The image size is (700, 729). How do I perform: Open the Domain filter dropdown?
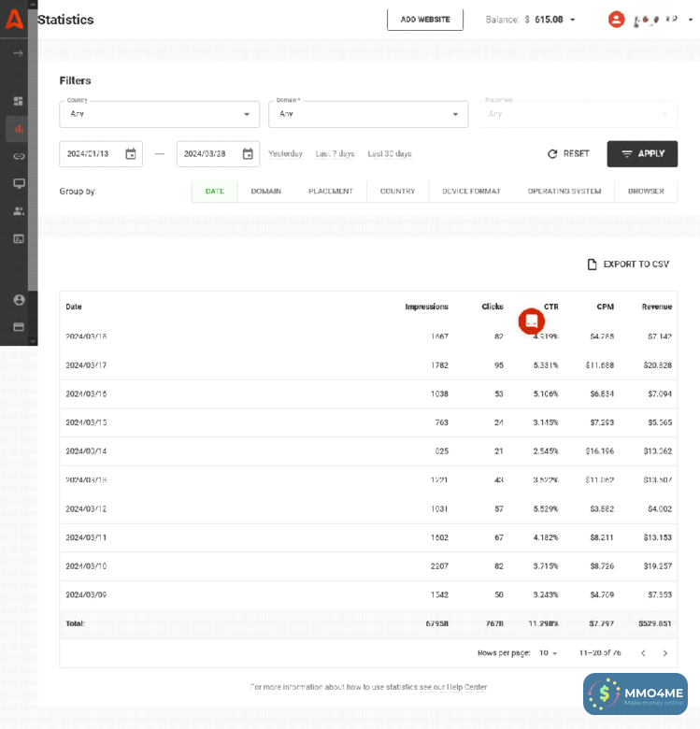pyautogui.click(x=368, y=114)
